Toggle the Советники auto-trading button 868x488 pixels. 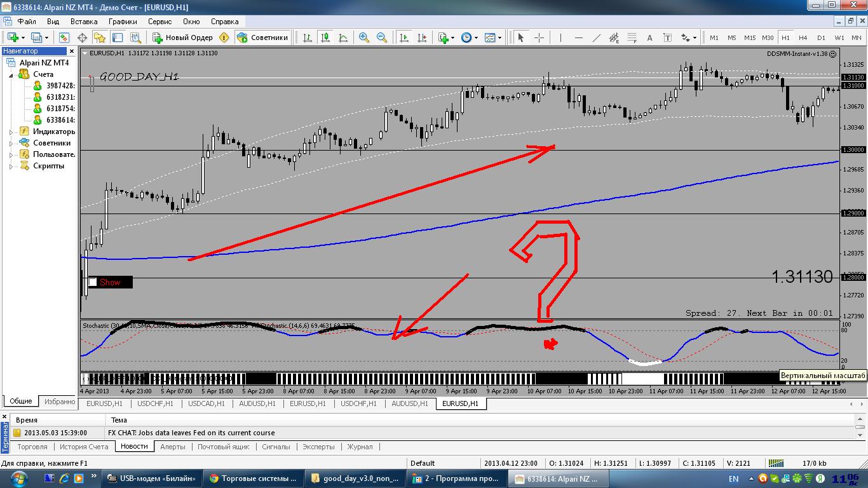[x=262, y=37]
